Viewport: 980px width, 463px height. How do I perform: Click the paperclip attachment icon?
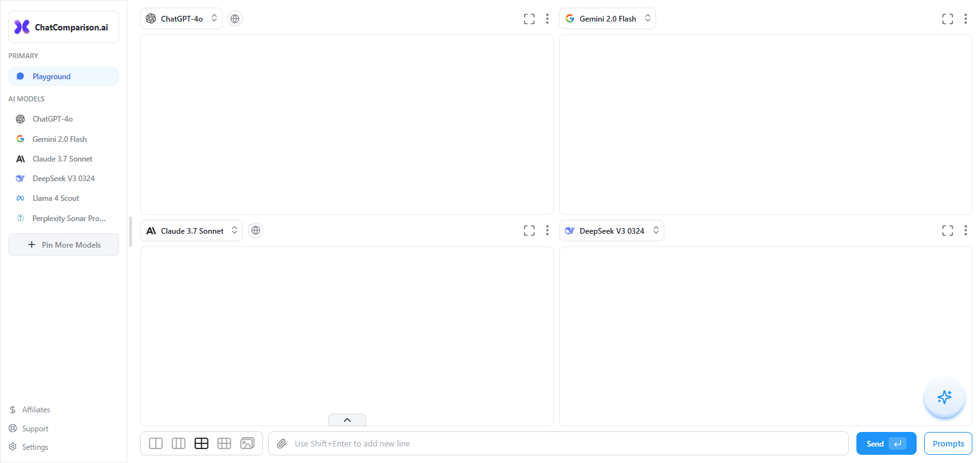point(281,443)
